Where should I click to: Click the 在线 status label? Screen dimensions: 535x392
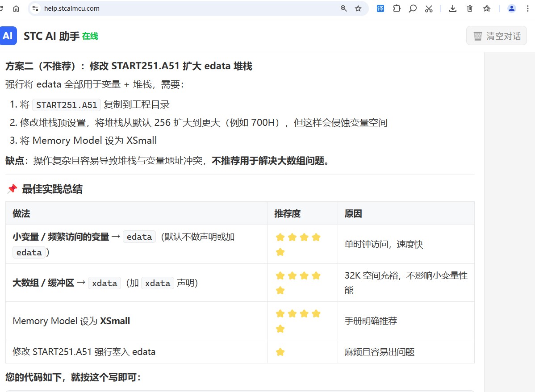pos(90,36)
